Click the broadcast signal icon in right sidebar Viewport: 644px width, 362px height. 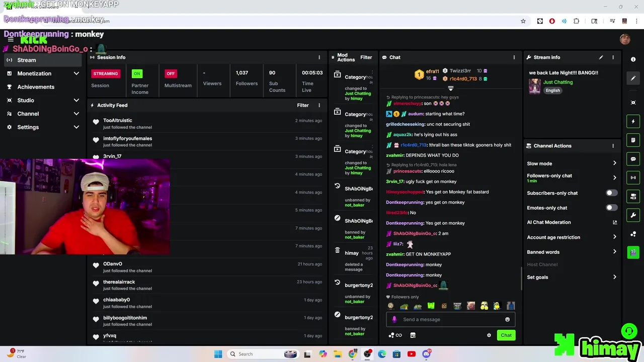click(633, 177)
